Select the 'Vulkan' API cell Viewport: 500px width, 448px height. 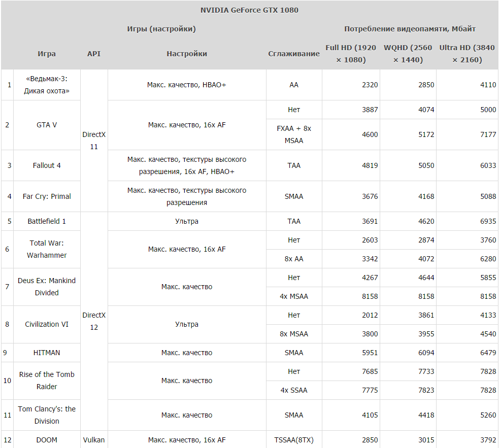point(94,440)
